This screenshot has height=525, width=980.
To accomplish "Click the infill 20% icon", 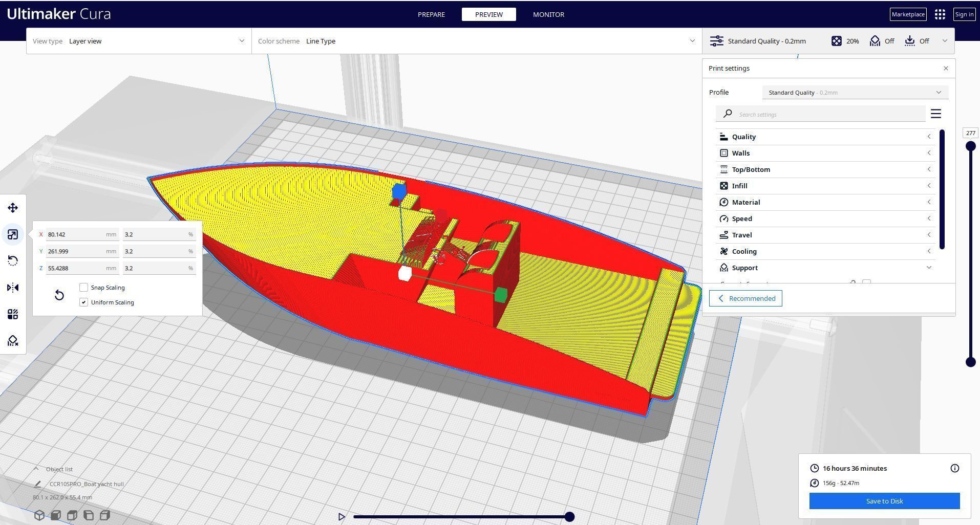I will coord(836,41).
